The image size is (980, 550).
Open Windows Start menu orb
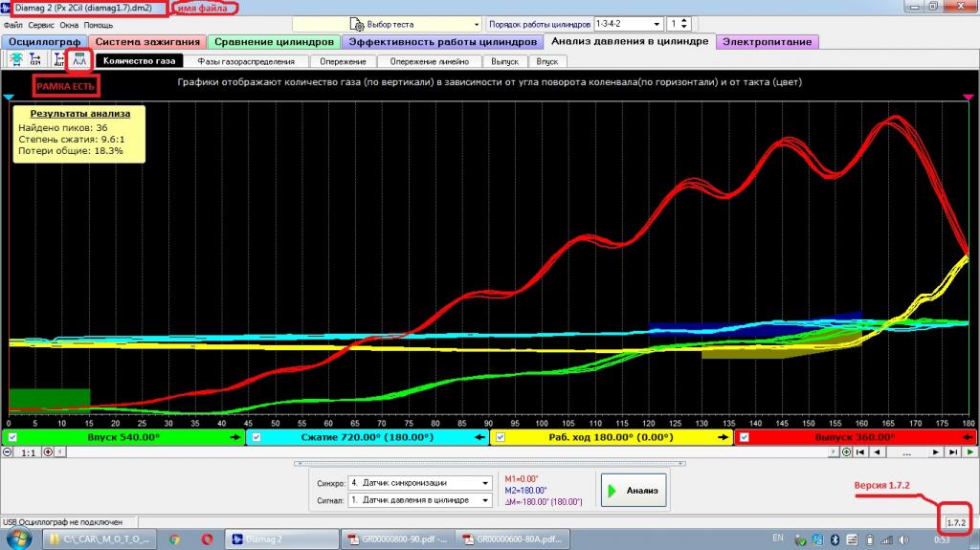pos(19,539)
